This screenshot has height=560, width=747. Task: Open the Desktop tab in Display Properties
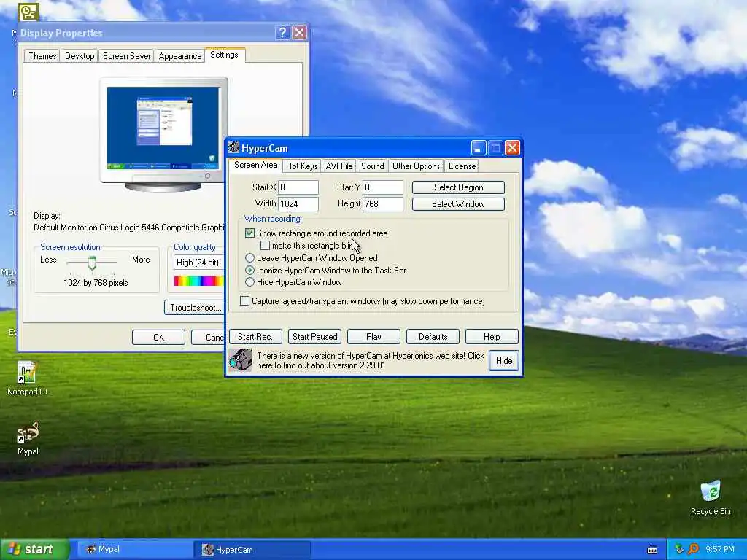tap(80, 55)
